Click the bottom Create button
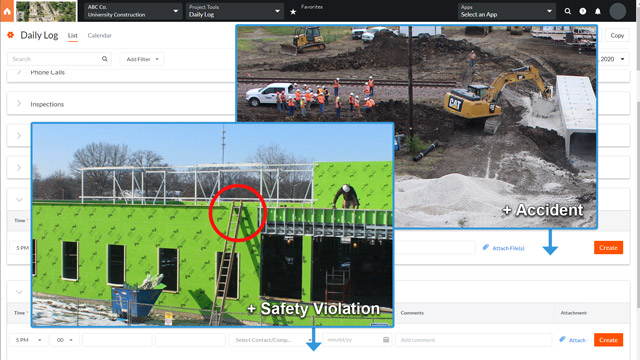640x360 pixels. point(608,340)
